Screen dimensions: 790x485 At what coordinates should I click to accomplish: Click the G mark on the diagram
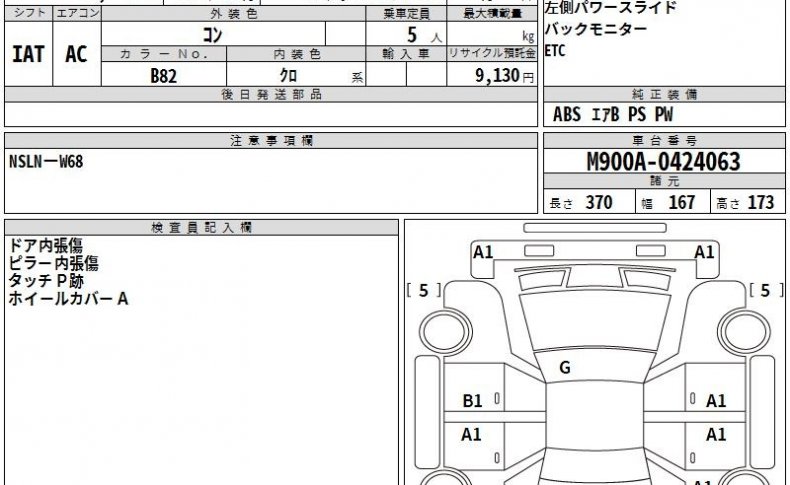click(x=565, y=368)
